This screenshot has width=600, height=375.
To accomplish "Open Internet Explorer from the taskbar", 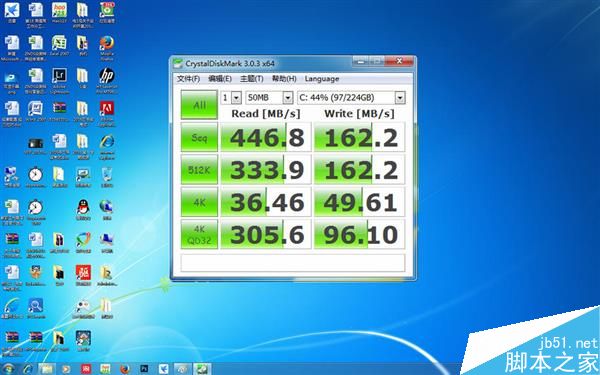I will pos(28,369).
